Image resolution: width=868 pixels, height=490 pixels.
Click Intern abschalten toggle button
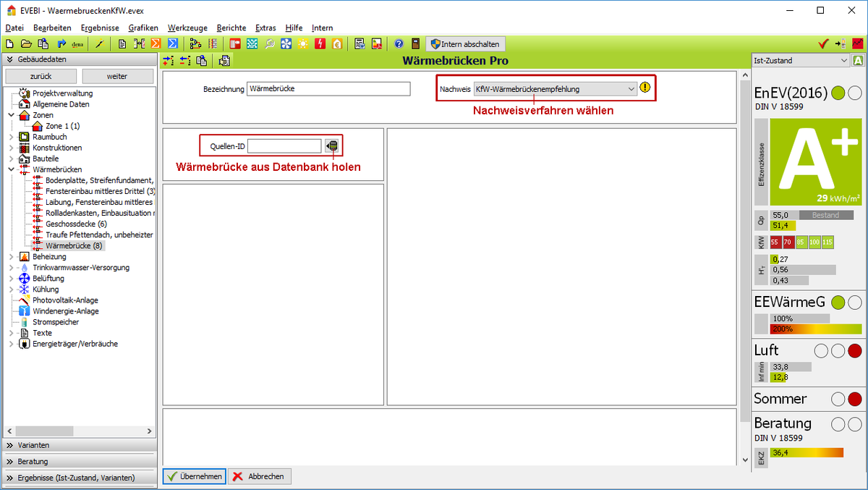(x=464, y=44)
